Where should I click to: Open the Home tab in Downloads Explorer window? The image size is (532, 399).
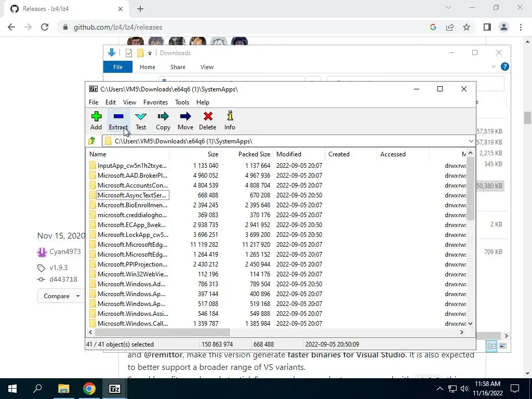(147, 67)
